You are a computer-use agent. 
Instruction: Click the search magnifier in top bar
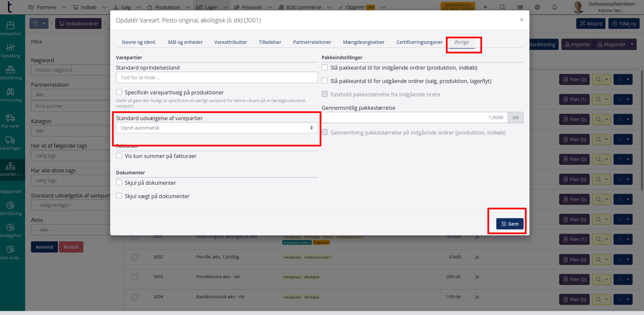[x=502, y=7]
